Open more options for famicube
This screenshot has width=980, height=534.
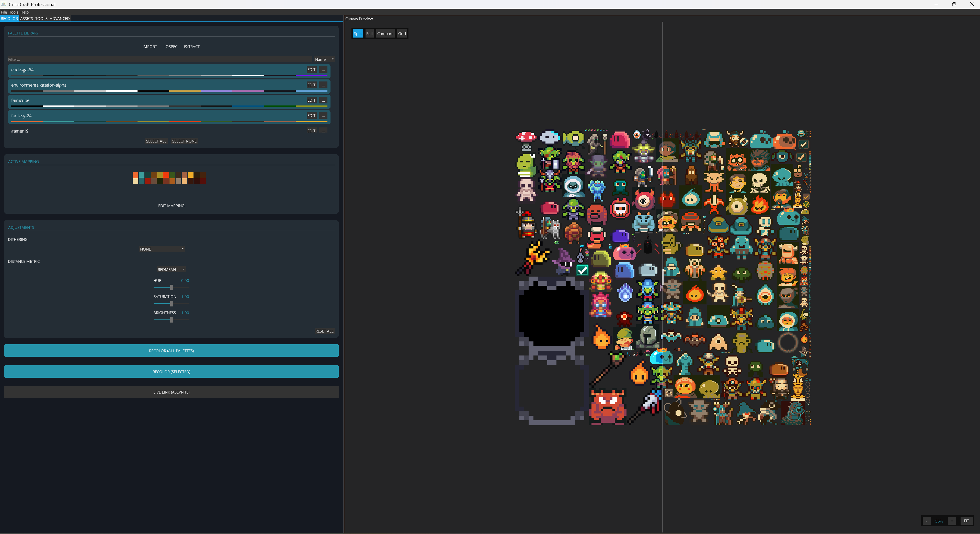pos(323,100)
